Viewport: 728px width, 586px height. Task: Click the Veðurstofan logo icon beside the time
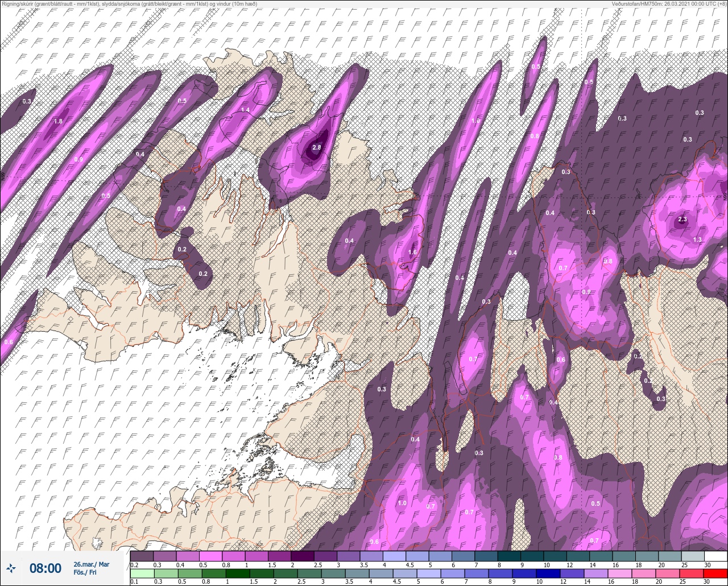pos(11,568)
